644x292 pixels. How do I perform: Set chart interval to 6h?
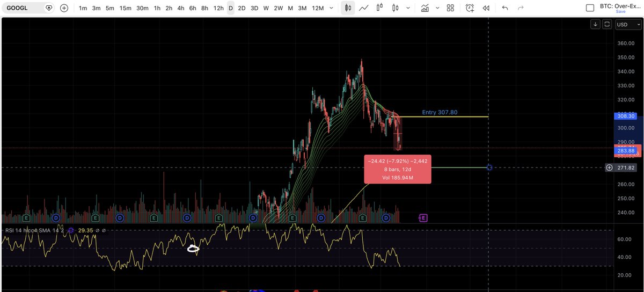point(193,8)
